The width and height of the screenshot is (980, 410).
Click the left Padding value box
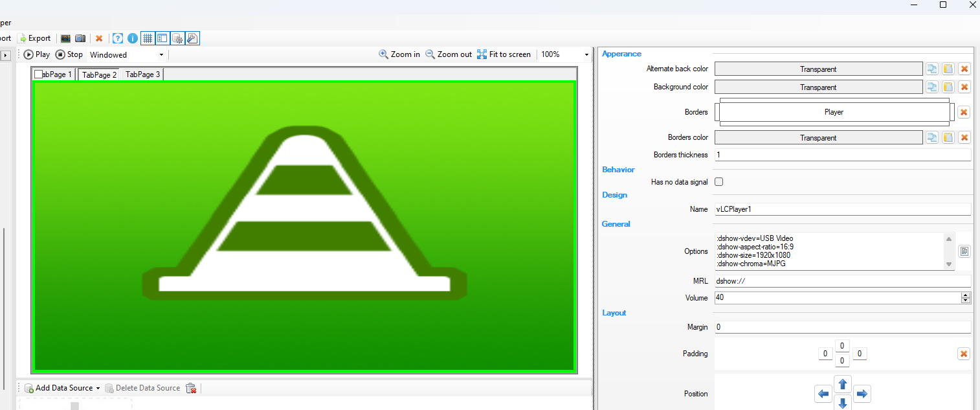[x=825, y=354]
